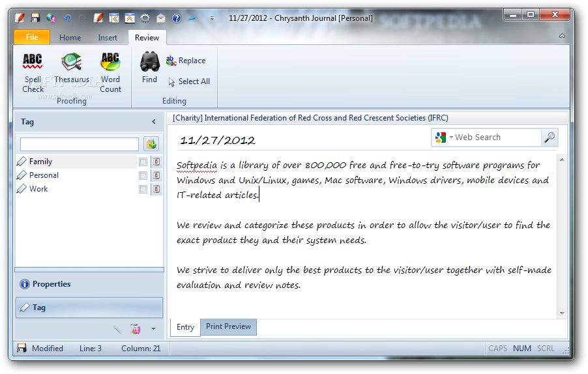Tick the Family tag checkbox

point(143,162)
